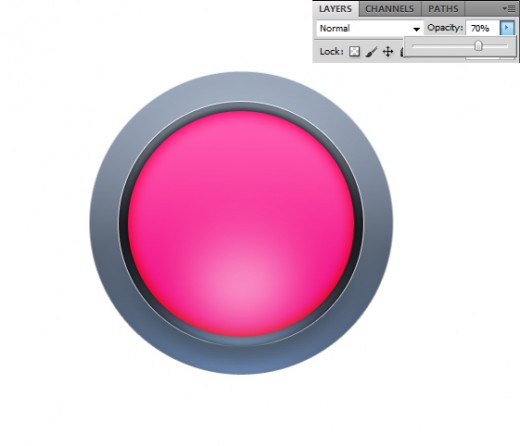Screen dimensions: 520x446
Task: Click the Opacity 70% value field
Action: click(483, 28)
